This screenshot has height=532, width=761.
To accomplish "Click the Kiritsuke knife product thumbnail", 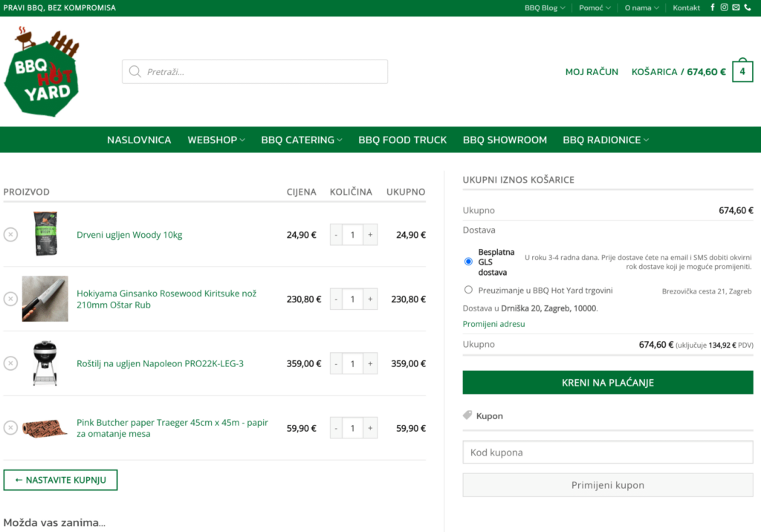I will pos(45,299).
